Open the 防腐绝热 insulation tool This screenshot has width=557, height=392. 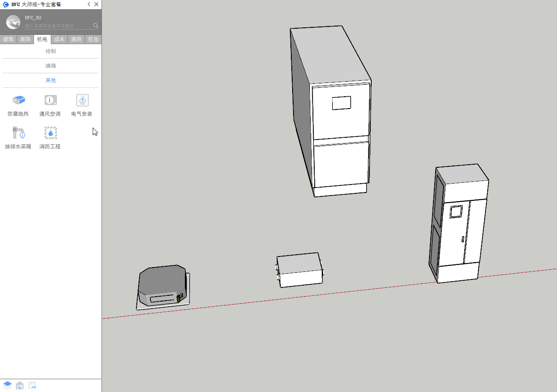coord(19,101)
